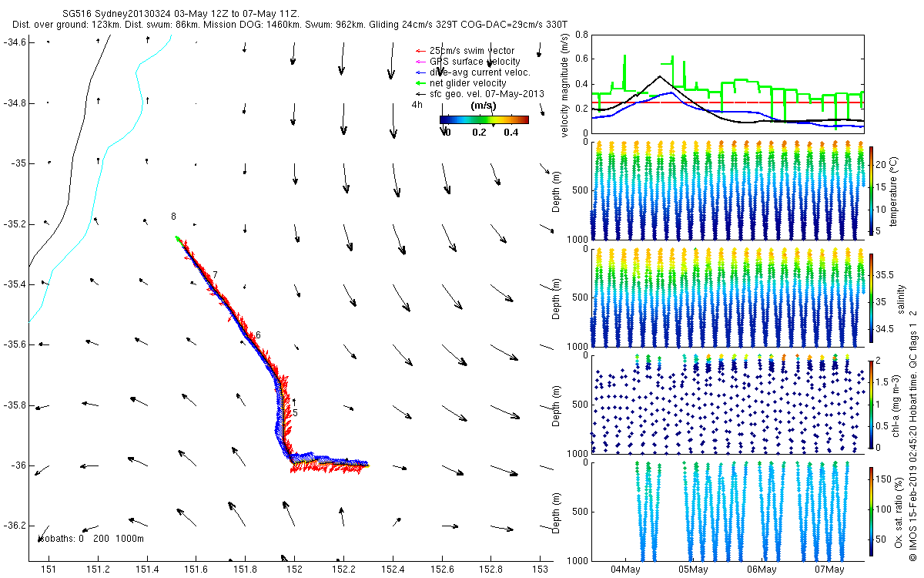This screenshot has width=924, height=578.
Task: Select the 'net glider velocity' legend label
Action: [x=467, y=83]
